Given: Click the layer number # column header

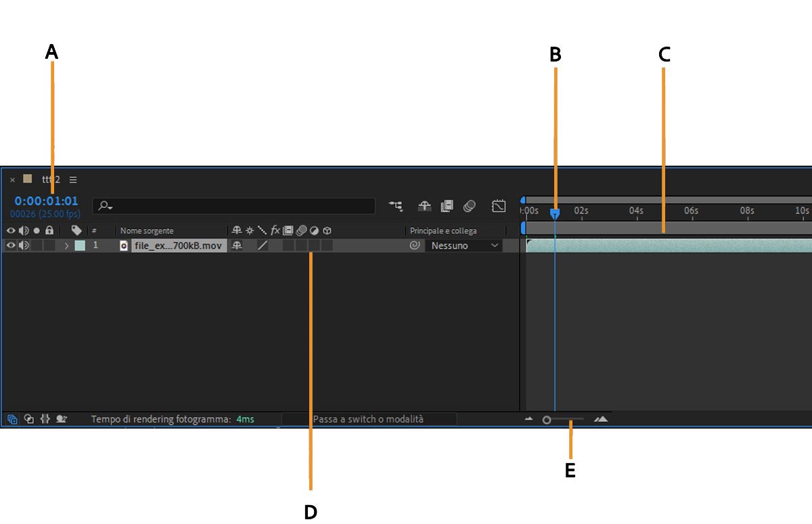Looking at the screenshot, I should click(94, 231).
